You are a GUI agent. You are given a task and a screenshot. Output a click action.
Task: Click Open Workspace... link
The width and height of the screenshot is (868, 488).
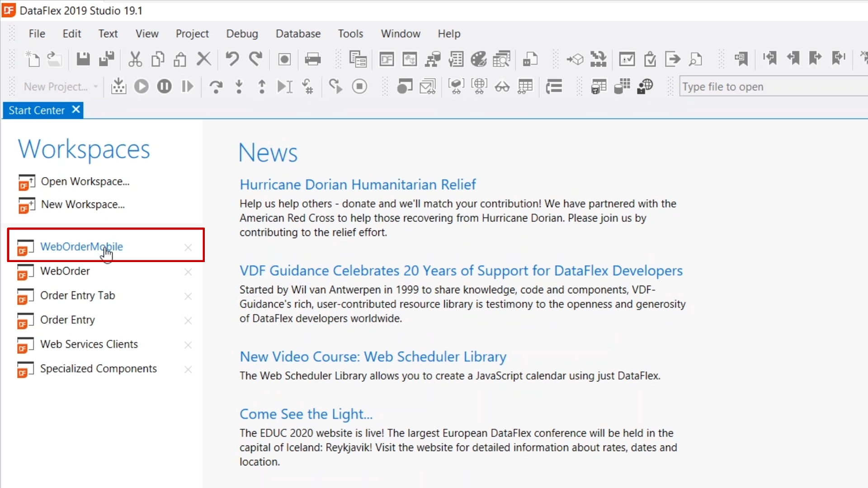[x=85, y=181]
